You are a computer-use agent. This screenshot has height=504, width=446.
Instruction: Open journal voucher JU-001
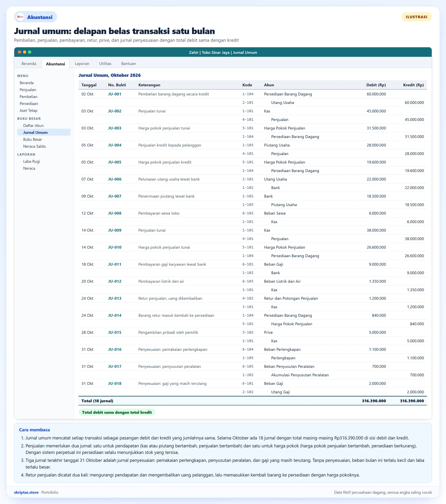coord(115,94)
